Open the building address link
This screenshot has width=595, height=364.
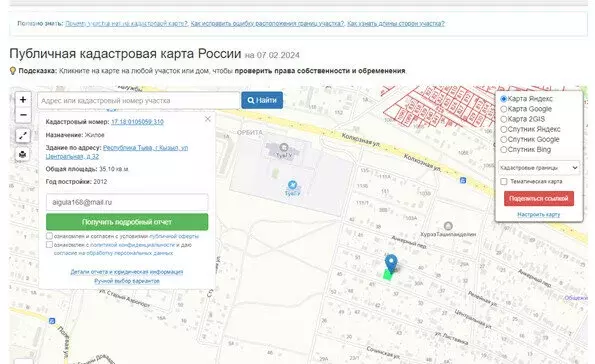(x=117, y=152)
